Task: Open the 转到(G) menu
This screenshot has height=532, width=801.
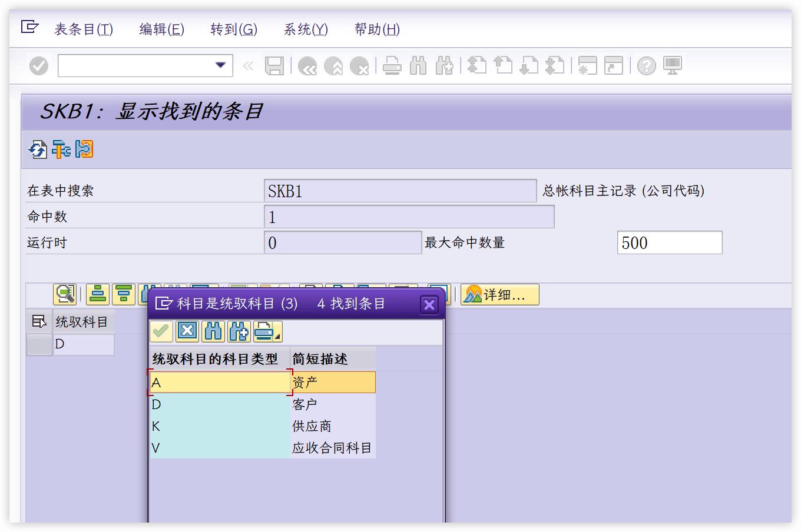Action: click(233, 29)
